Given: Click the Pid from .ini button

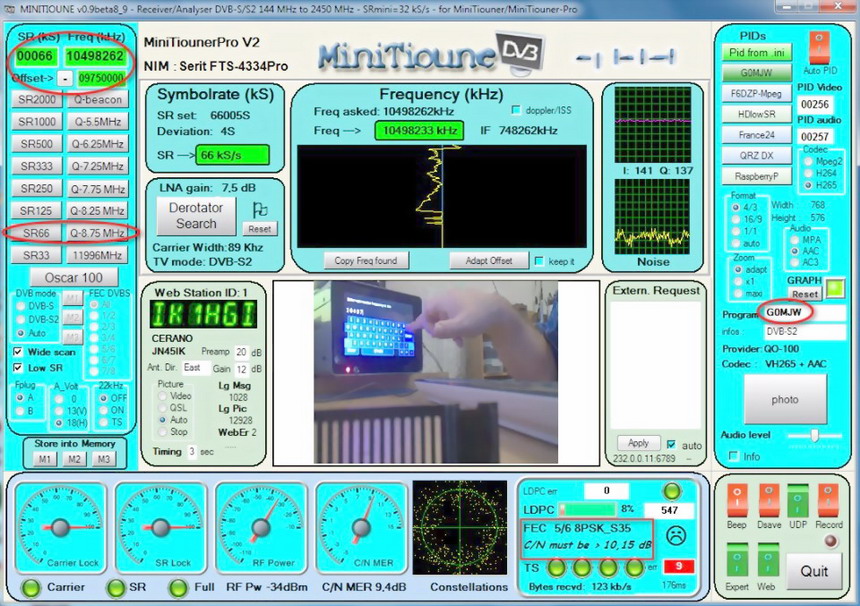Looking at the screenshot, I should tap(756, 53).
